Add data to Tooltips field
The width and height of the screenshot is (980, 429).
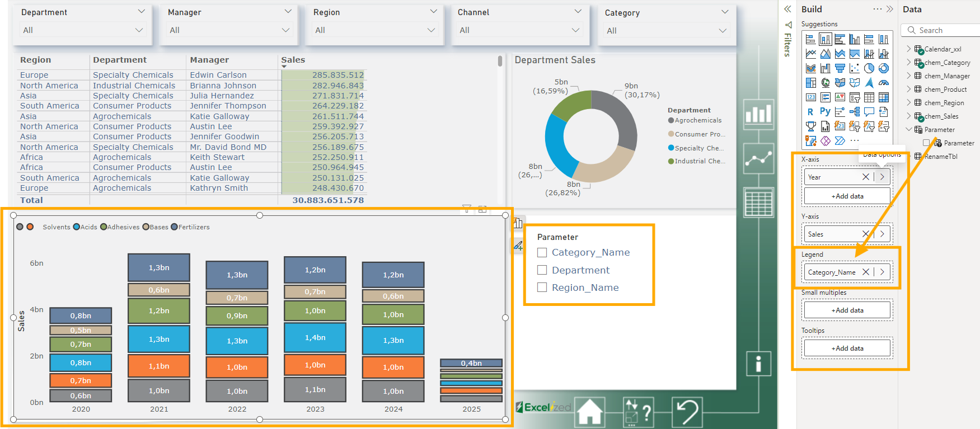point(847,348)
